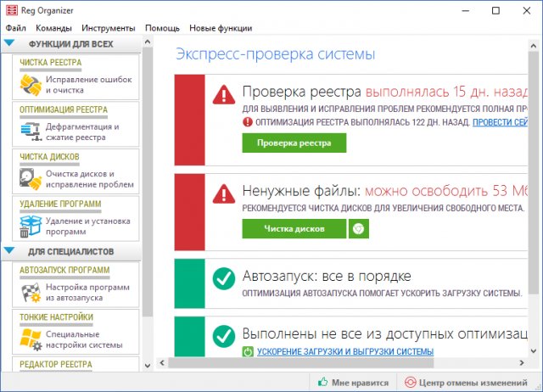Image resolution: width=543 pixels, height=392 pixels.
Task: Click the Chrome icon button beside Чистка дисков
Action: click(x=358, y=228)
